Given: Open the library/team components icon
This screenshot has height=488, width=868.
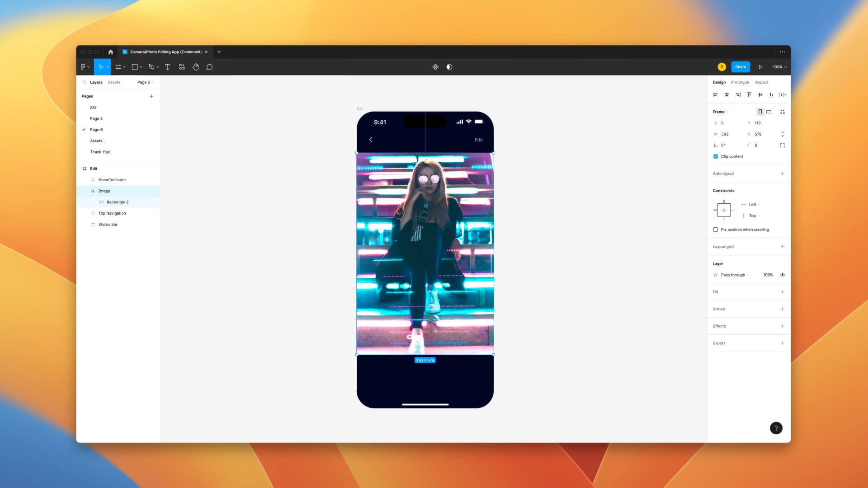Looking at the screenshot, I should click(x=435, y=66).
